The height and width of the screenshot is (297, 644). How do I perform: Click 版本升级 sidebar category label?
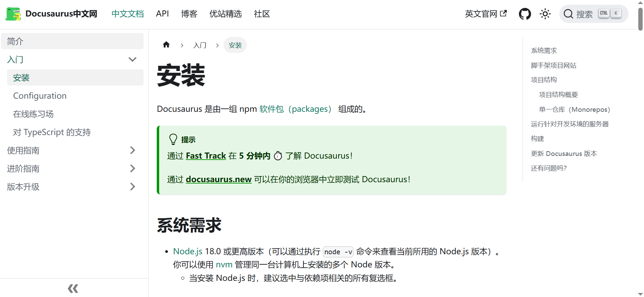[23, 187]
